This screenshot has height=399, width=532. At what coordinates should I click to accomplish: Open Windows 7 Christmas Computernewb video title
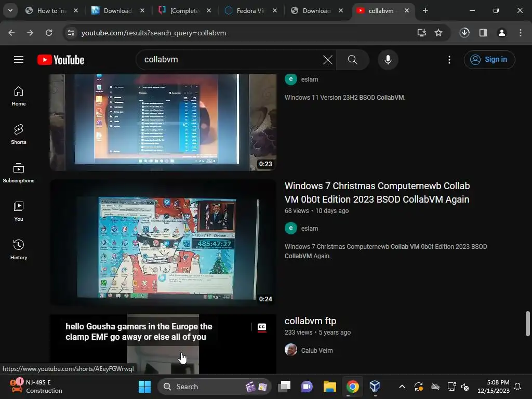click(377, 193)
